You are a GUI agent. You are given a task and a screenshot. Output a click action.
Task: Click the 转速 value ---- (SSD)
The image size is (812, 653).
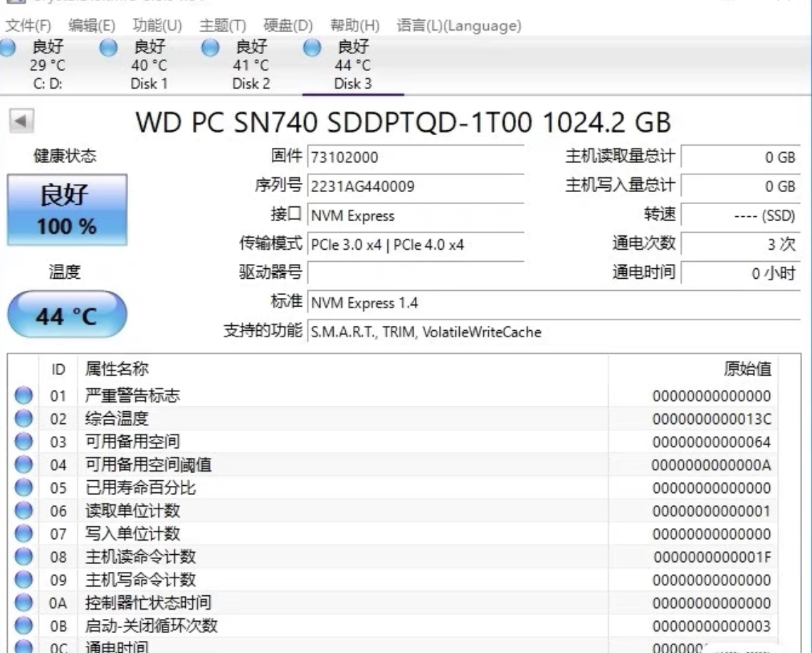pos(741,216)
